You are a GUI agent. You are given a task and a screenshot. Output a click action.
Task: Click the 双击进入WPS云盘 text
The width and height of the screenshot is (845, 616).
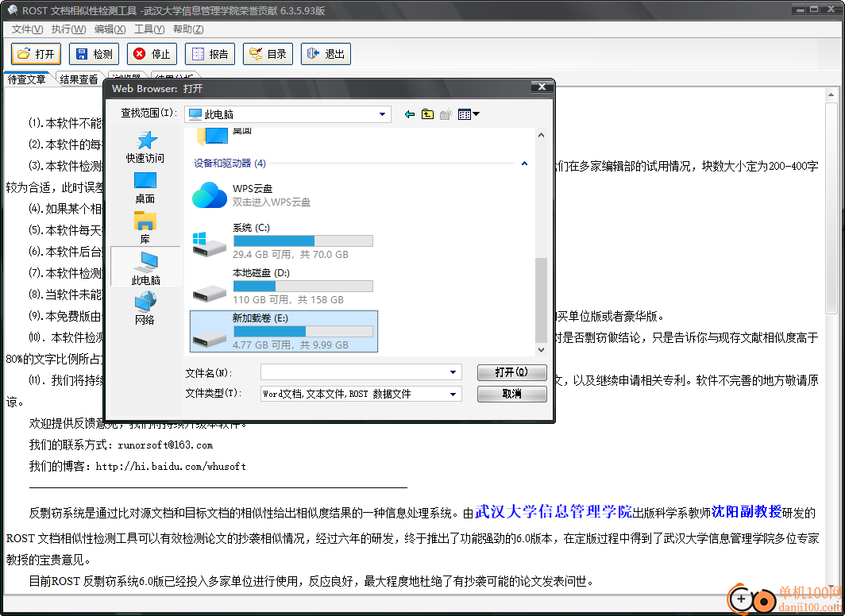(x=272, y=202)
